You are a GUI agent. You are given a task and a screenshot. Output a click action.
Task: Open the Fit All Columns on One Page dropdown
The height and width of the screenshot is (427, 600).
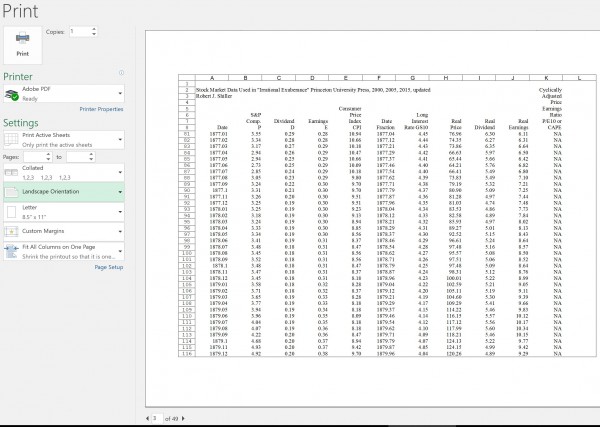(120, 253)
